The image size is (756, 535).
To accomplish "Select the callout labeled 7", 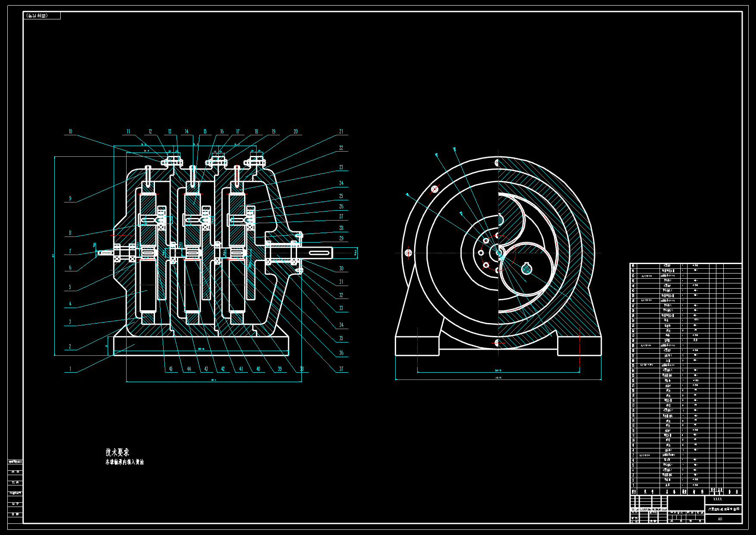I will click(x=70, y=252).
